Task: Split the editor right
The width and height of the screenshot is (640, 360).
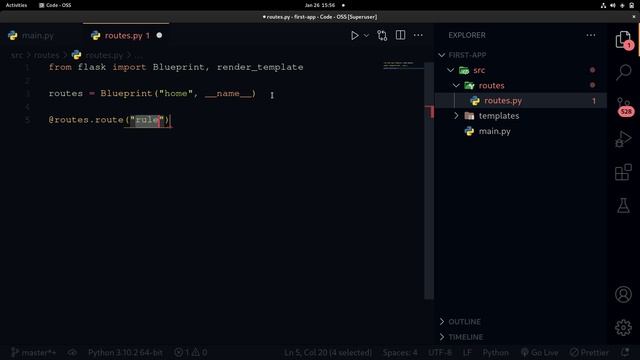Action: 400,35
